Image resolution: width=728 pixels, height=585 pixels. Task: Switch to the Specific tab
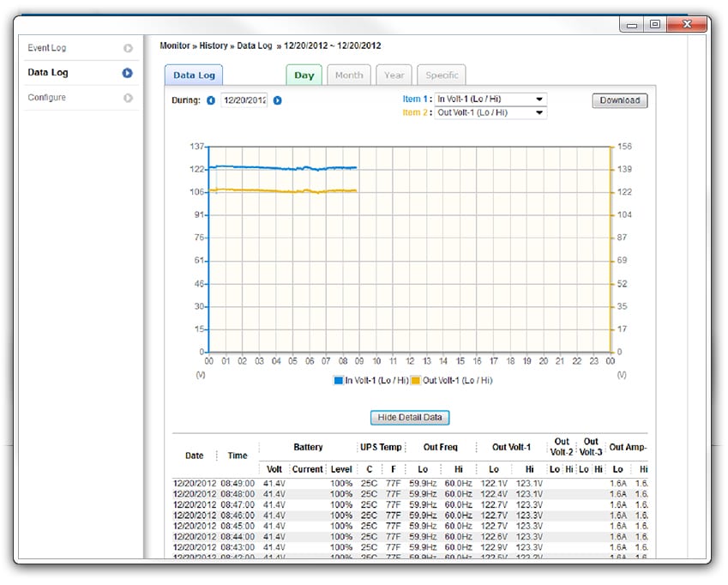442,75
